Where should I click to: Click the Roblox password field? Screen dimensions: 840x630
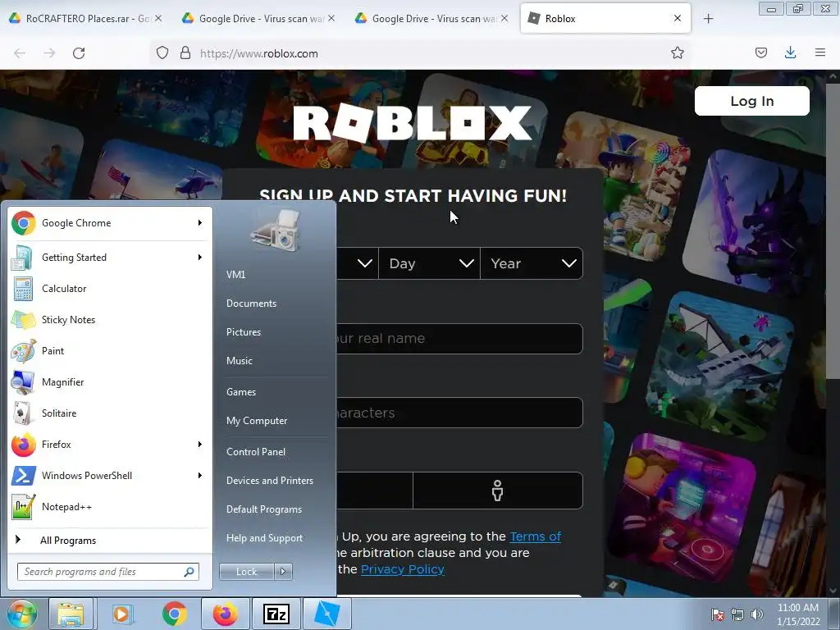click(x=459, y=413)
